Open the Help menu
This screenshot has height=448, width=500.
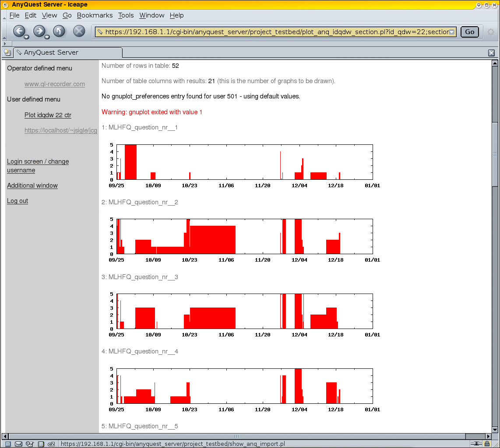[x=176, y=15]
